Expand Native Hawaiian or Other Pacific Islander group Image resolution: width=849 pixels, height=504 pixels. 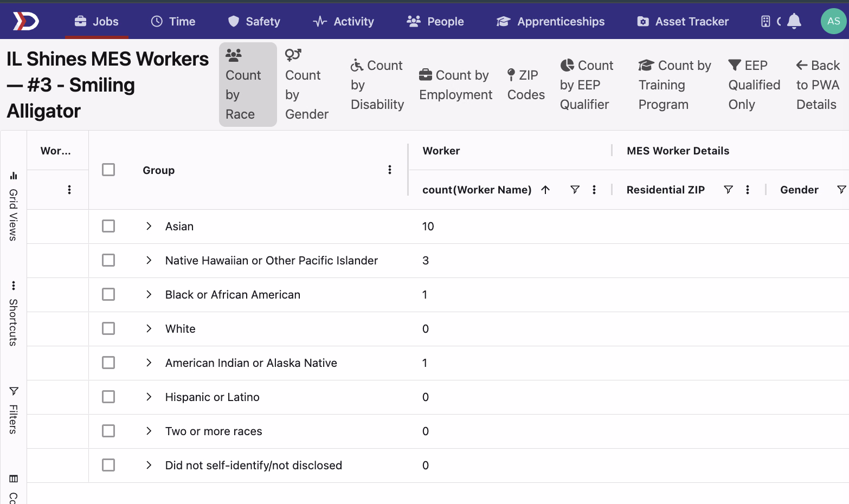[149, 260]
